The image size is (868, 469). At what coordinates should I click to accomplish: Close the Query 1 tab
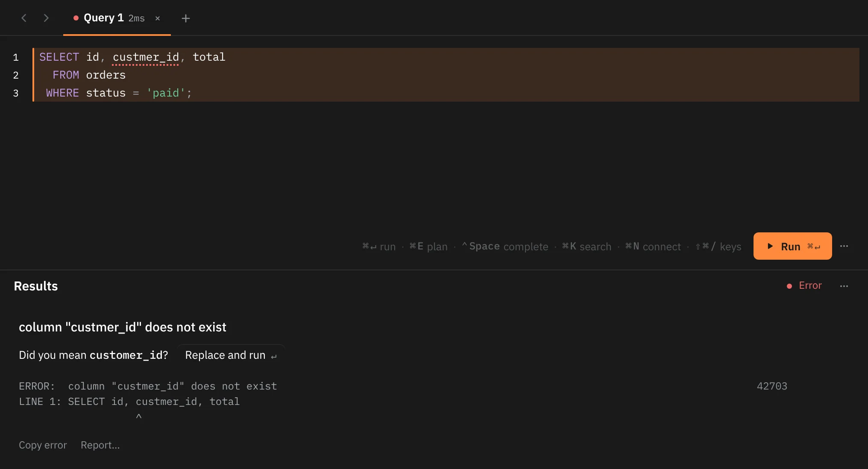point(158,18)
